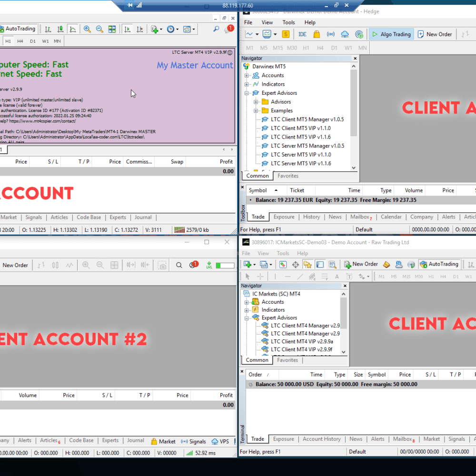Open Signals tab in client account #2 terminal

(x=193, y=441)
